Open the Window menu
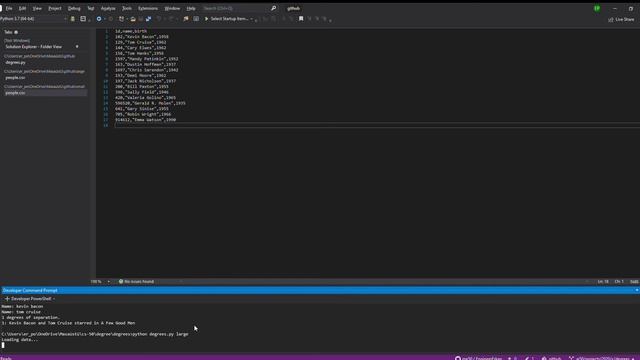Screen dimensions: 640x360 coord(172,8)
